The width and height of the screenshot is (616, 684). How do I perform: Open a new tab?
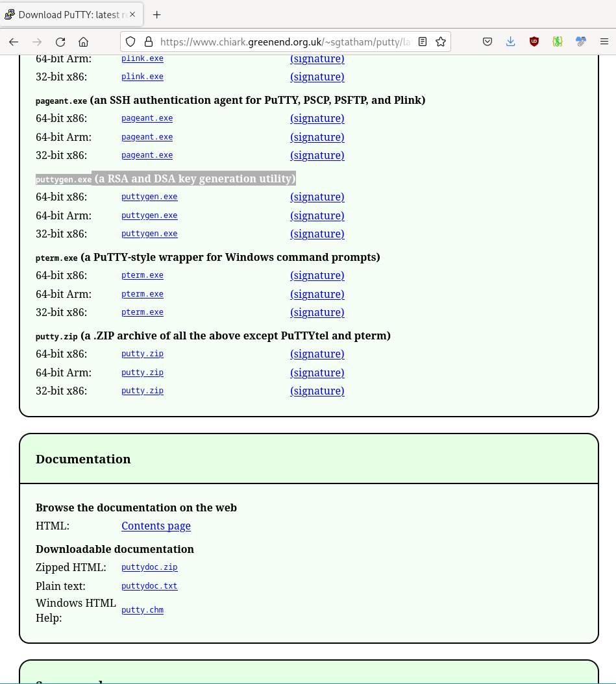click(x=156, y=15)
